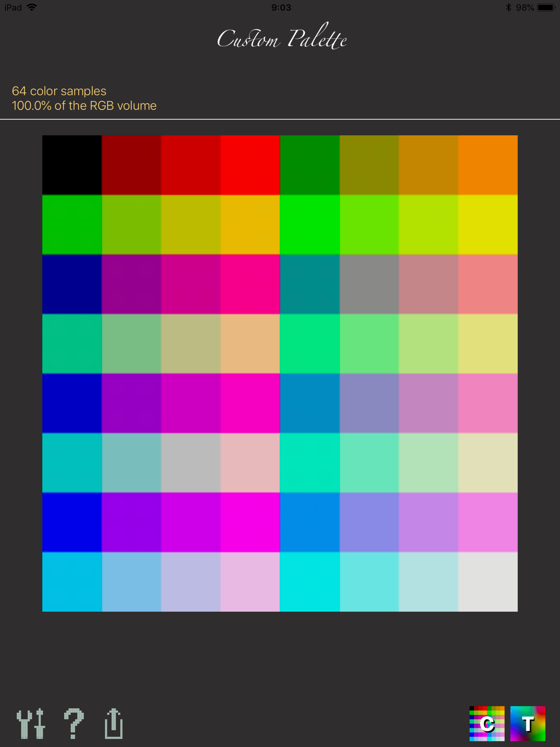Switch to the T gradient palette view
This screenshot has height=747, width=560.
tap(527, 724)
